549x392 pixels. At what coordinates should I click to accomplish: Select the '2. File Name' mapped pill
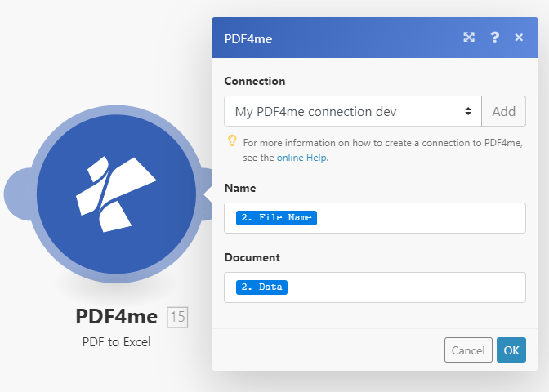click(x=276, y=218)
